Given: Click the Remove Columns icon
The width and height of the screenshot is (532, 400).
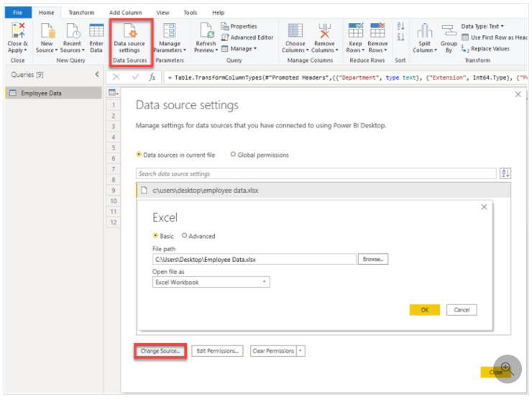Looking at the screenshot, I should pos(325,30).
